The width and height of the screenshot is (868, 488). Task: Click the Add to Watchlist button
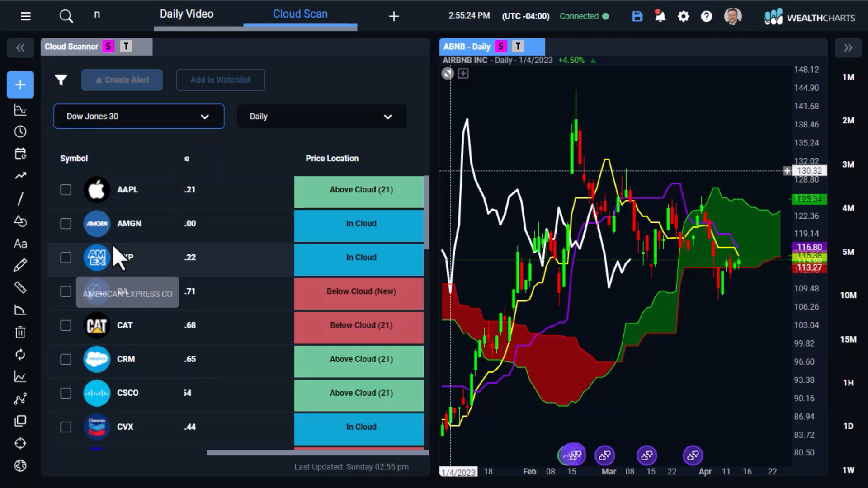point(220,80)
